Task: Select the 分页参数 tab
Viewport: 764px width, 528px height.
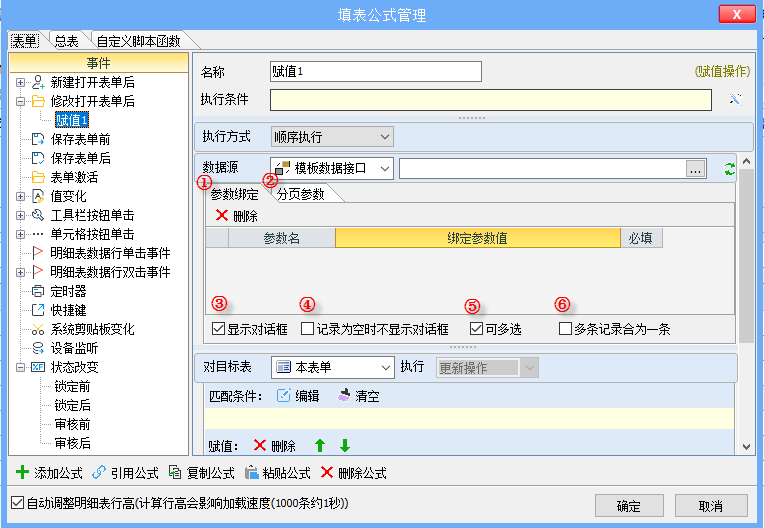Action: [x=301, y=194]
